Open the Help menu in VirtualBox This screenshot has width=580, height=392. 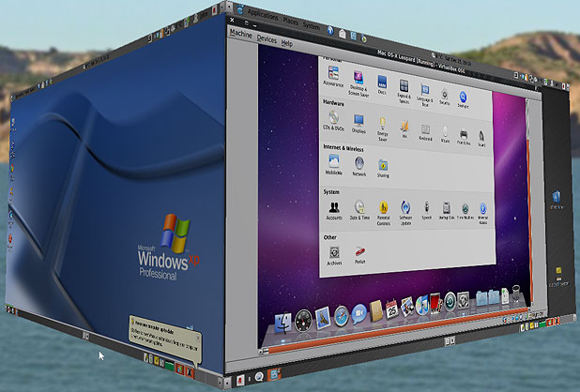[286, 43]
